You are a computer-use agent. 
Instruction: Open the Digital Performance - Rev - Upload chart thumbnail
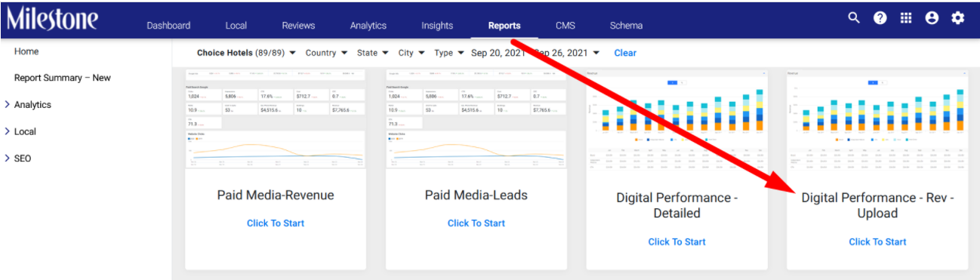click(x=877, y=119)
